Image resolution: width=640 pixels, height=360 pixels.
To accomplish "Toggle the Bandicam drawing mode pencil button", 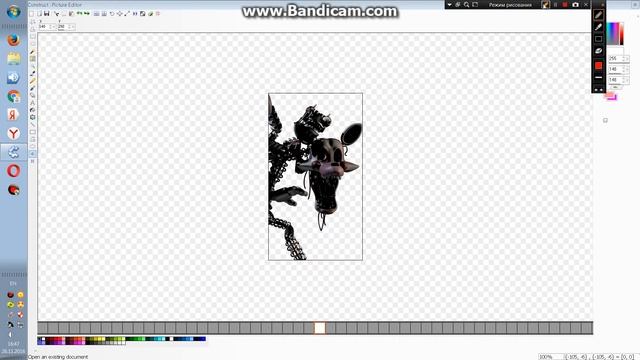I will click(545, 5).
